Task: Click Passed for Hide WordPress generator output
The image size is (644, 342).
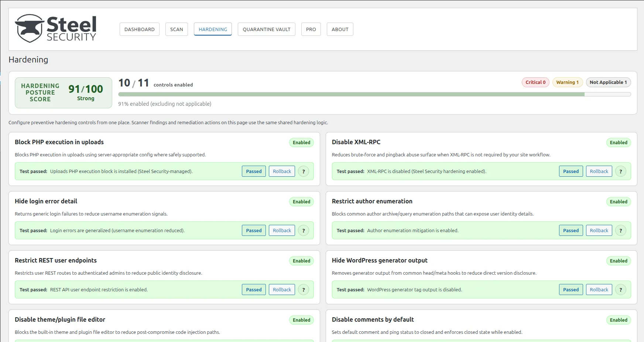Action: click(571, 289)
